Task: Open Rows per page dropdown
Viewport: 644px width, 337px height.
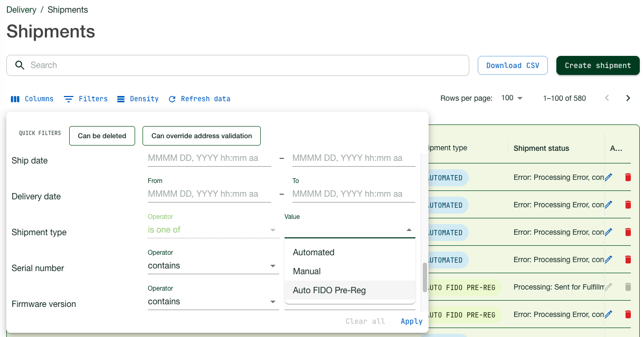Action: click(512, 98)
